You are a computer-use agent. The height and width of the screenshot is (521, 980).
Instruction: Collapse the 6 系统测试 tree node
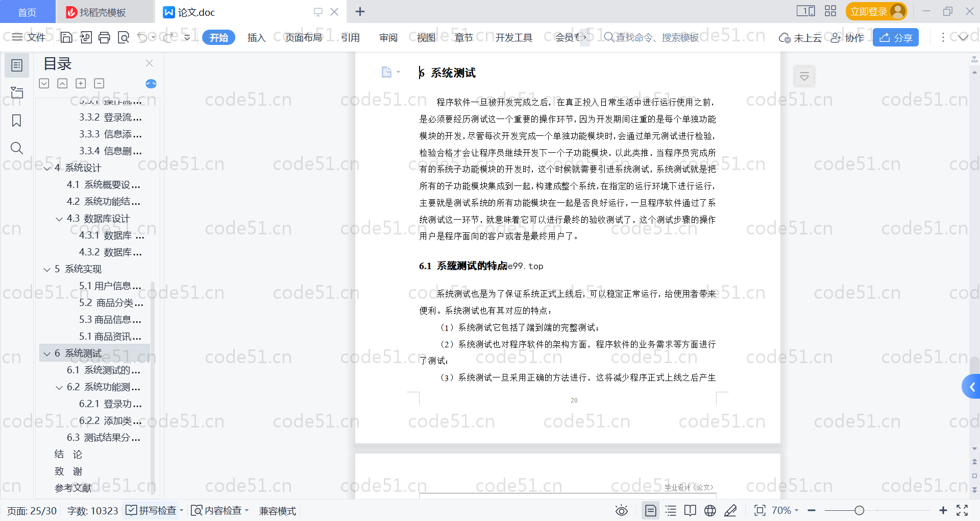47,353
